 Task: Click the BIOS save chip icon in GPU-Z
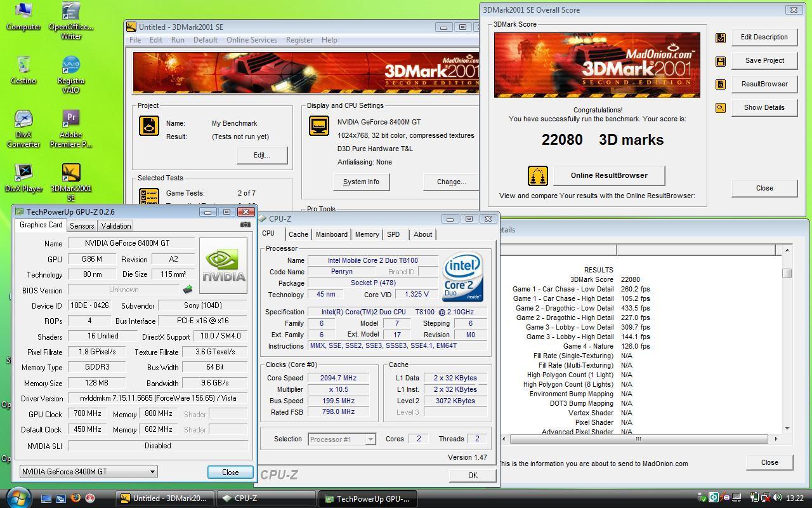pyautogui.click(x=188, y=290)
